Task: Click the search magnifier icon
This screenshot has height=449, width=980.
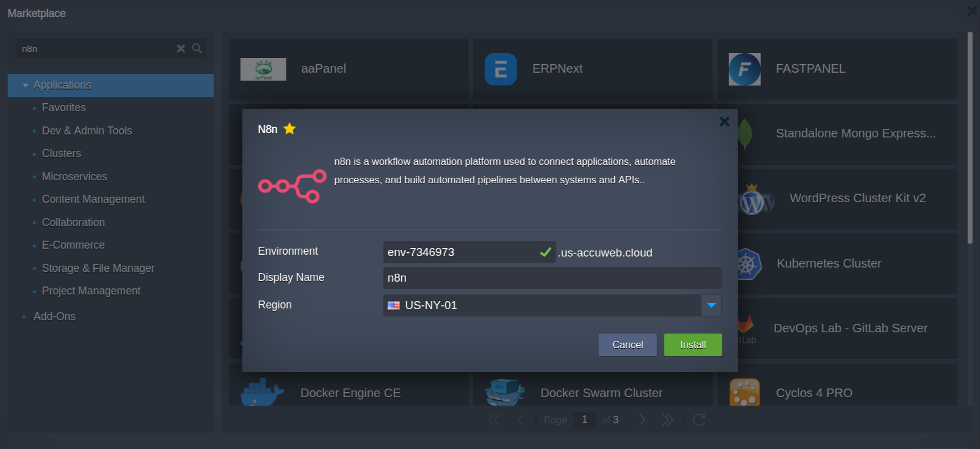Action: (x=197, y=48)
